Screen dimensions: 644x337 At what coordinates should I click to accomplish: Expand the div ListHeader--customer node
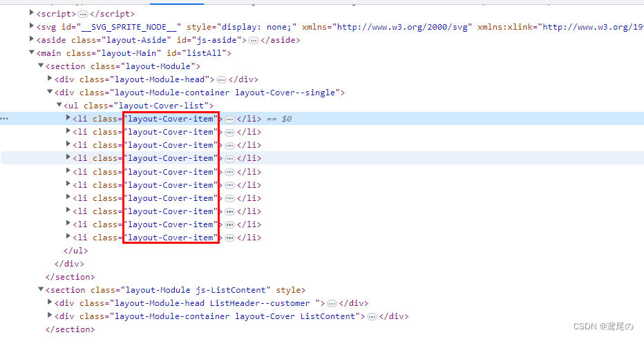click(50, 302)
